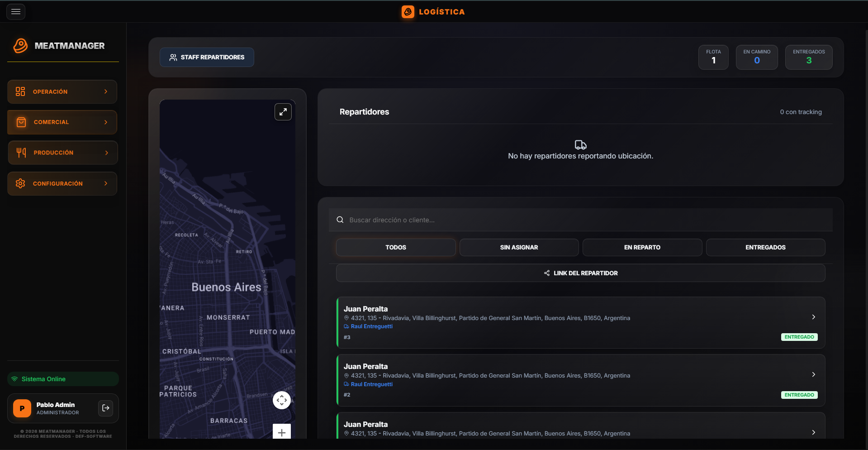Viewport: 868px width, 450px height.
Task: Click the Comercial shopping bag icon
Action: pos(21,122)
